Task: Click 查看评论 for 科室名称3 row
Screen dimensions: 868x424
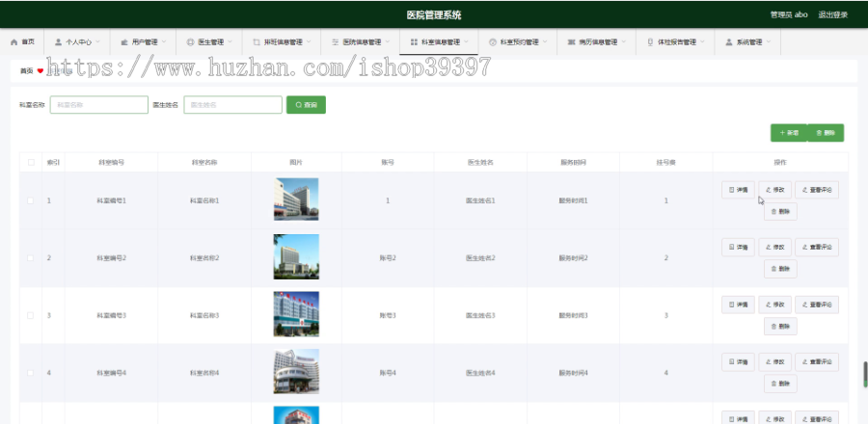Action: click(817, 305)
